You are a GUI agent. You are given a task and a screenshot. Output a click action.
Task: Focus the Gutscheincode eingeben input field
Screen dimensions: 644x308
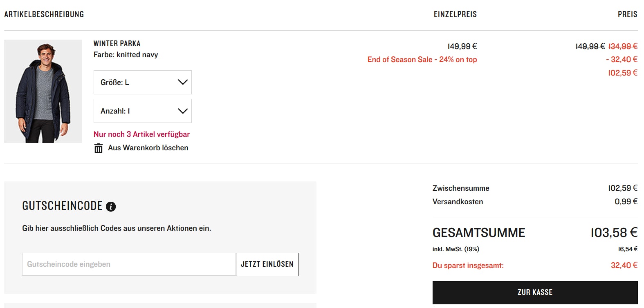129,264
